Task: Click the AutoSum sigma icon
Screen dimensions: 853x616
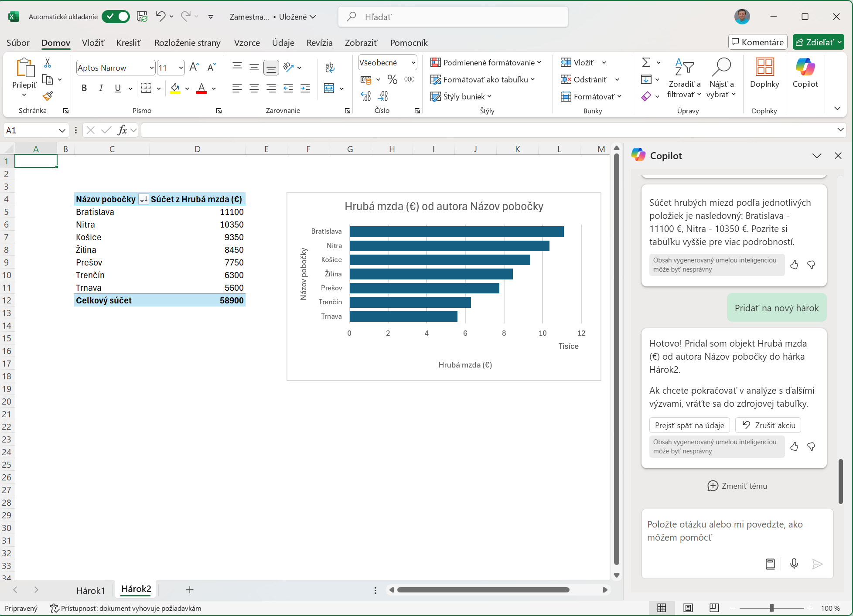Action: pyautogui.click(x=646, y=62)
